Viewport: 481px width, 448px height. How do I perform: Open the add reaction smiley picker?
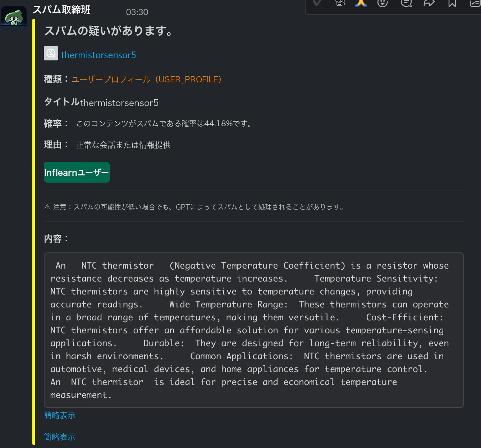(383, 3)
